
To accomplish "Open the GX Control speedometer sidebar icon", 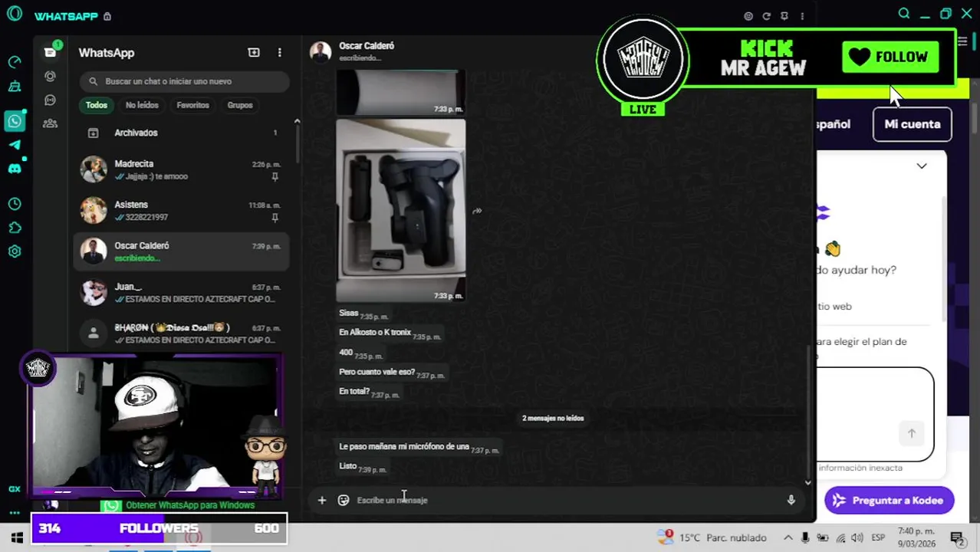I will click(15, 62).
